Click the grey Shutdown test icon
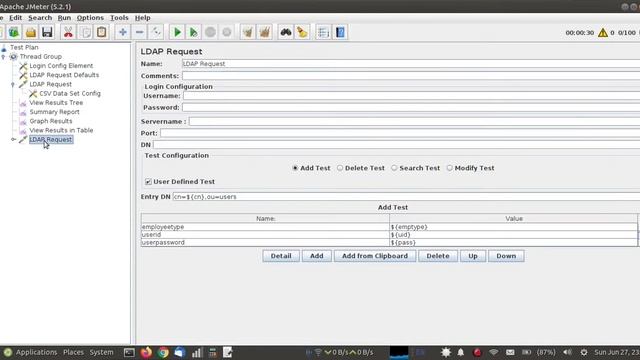 click(227, 32)
